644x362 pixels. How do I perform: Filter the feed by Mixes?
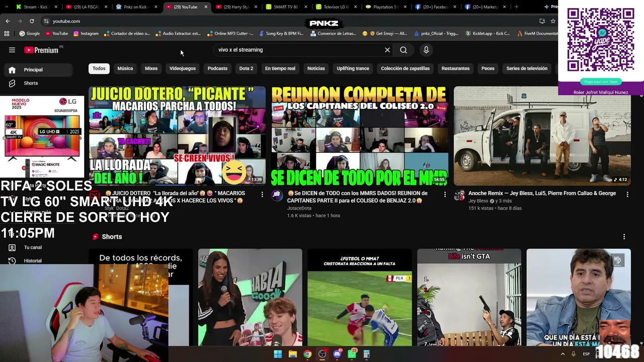(x=151, y=68)
